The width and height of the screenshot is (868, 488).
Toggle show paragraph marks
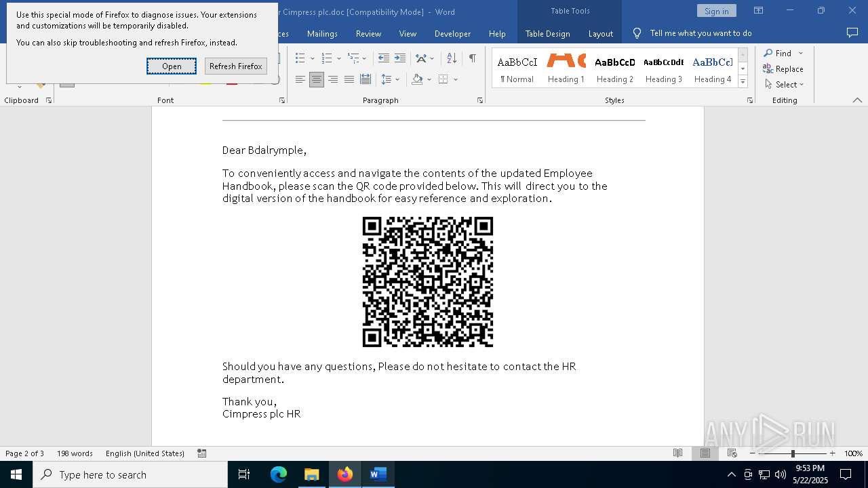point(472,58)
